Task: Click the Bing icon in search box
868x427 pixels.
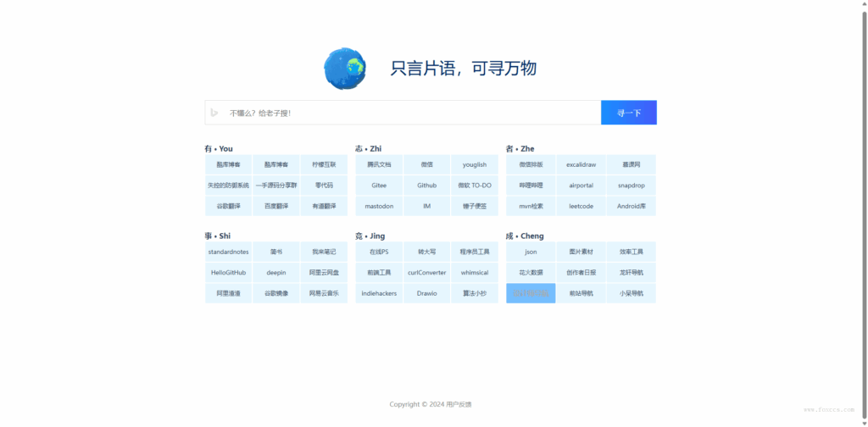Action: 214,113
